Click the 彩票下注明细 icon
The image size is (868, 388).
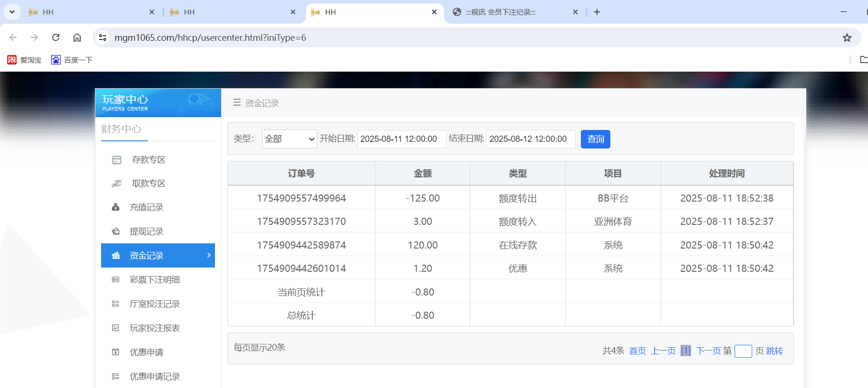(115, 280)
